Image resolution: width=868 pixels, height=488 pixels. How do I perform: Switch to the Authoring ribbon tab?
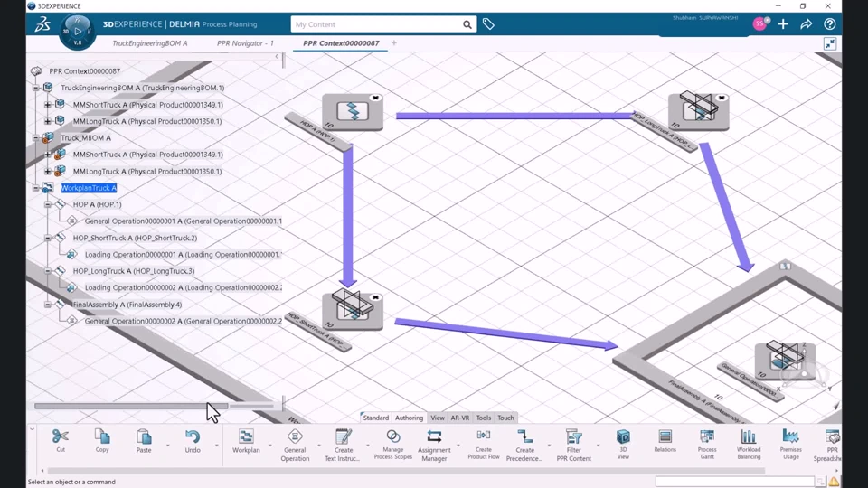coord(409,418)
